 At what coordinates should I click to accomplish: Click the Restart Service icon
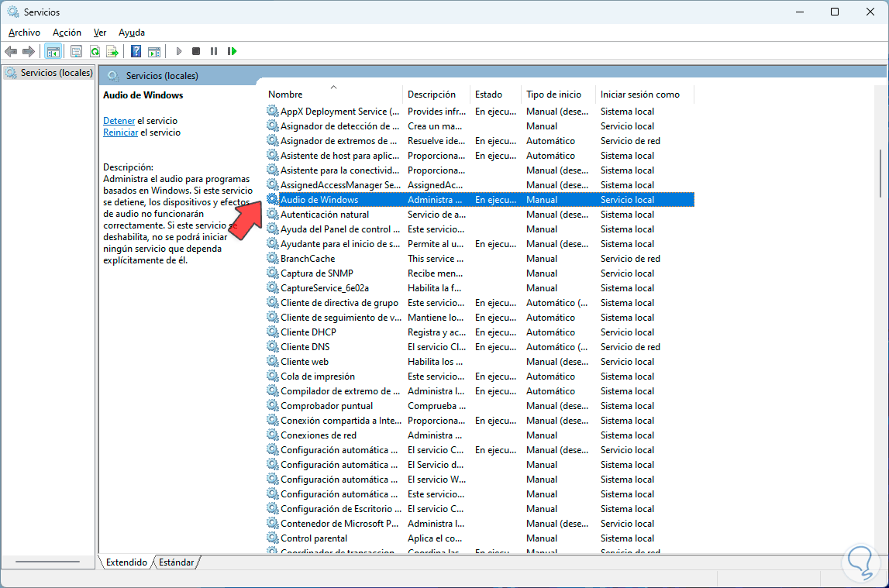(232, 52)
